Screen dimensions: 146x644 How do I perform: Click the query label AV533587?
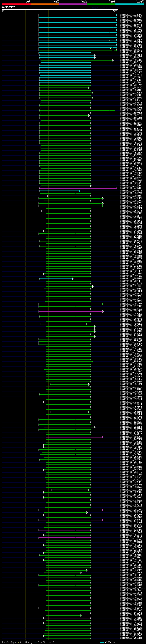8,8
